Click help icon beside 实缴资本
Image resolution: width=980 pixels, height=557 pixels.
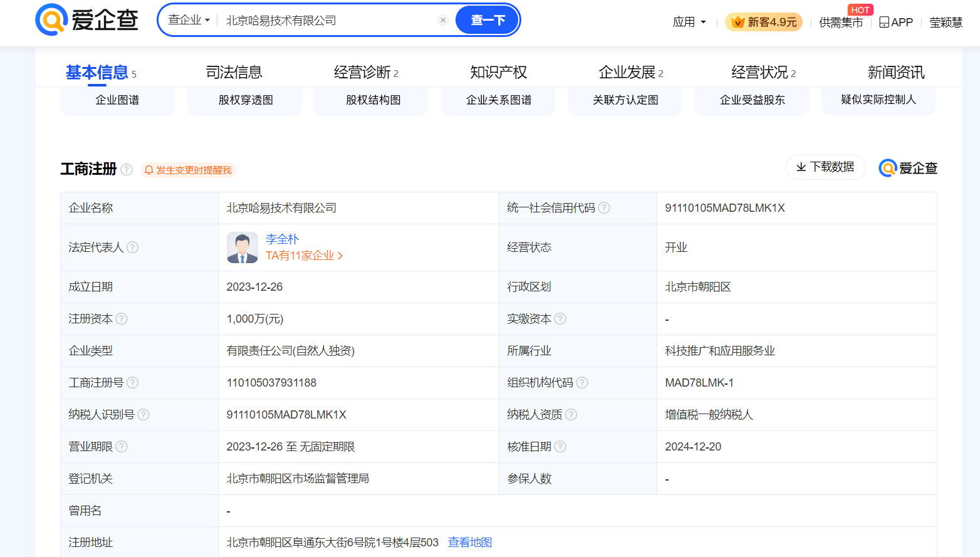(x=560, y=319)
